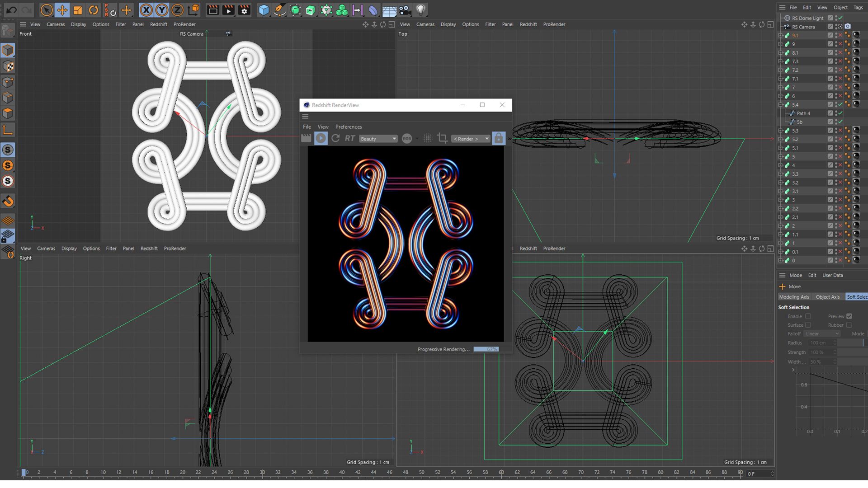Screen dimensions: 868x488
Task: Select the Rotate tool
Action: click(x=94, y=9)
